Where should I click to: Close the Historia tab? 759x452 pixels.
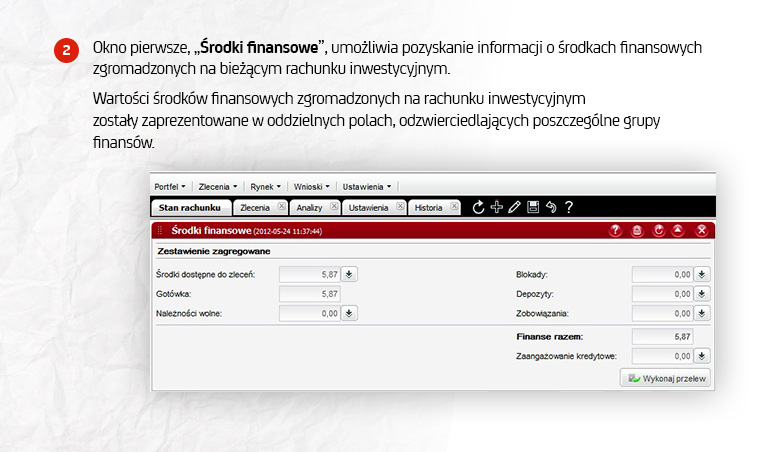click(x=454, y=206)
